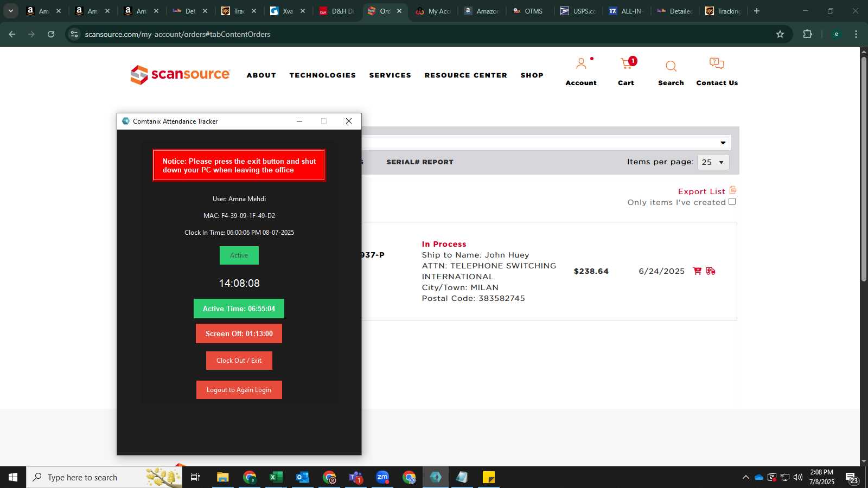Open Excel from the taskbar

[276, 477]
